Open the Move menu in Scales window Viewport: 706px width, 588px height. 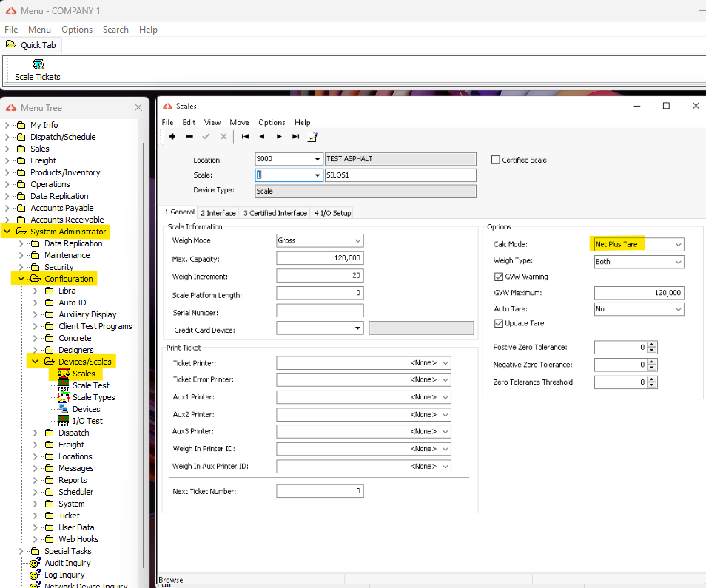point(239,122)
